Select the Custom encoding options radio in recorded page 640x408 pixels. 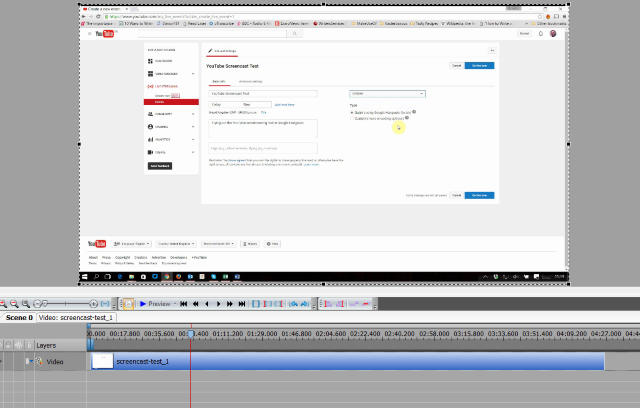pyautogui.click(x=352, y=118)
